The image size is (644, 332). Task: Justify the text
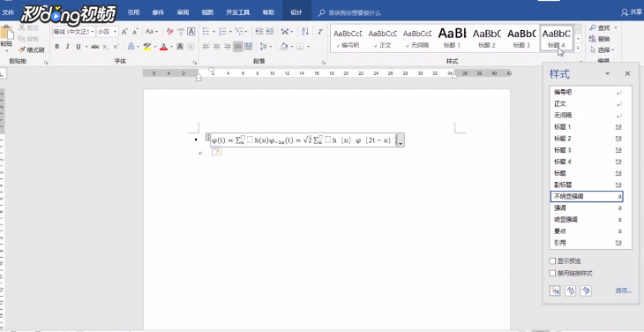click(x=238, y=47)
